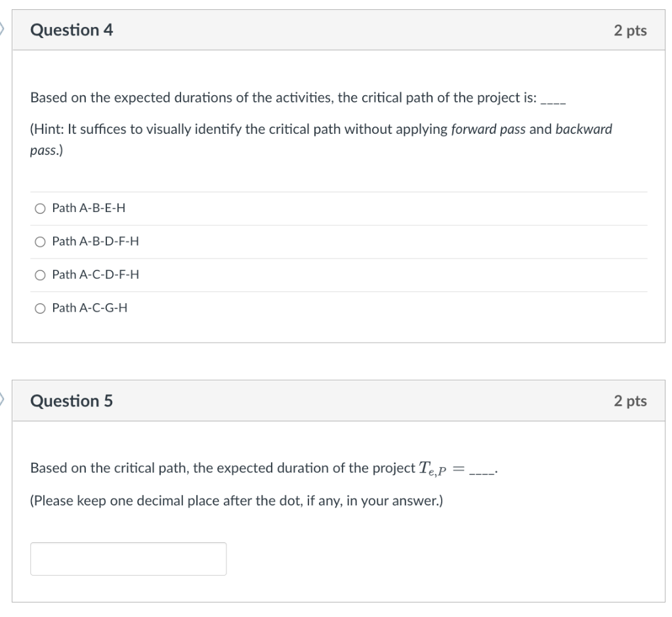Select the Path A-C-G-H radio button
The width and height of the screenshot is (672, 617).
click(x=41, y=307)
